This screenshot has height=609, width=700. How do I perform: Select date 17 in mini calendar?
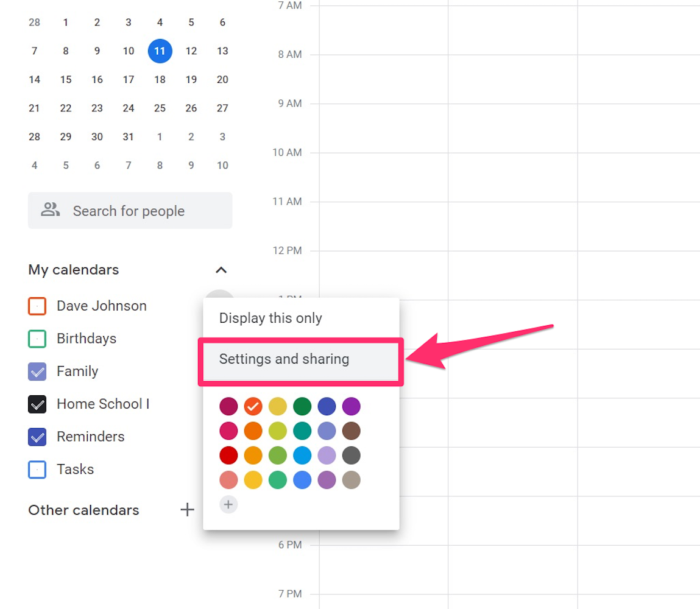pos(128,79)
